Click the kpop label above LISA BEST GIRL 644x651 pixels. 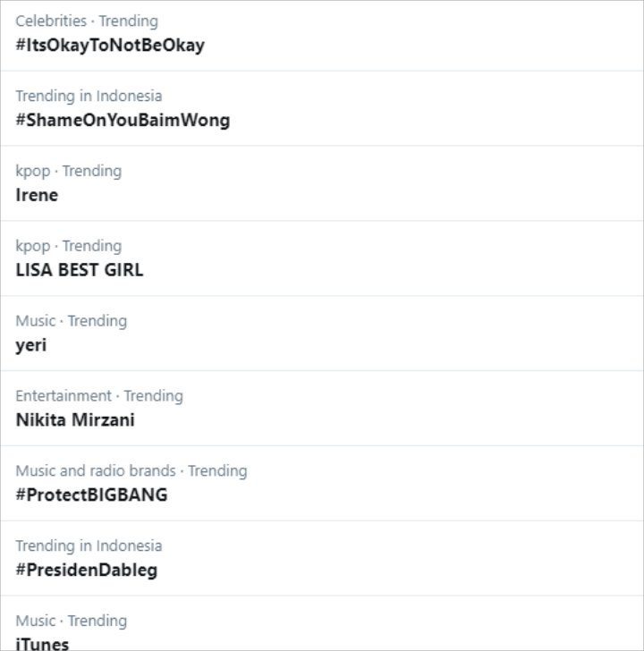point(33,246)
